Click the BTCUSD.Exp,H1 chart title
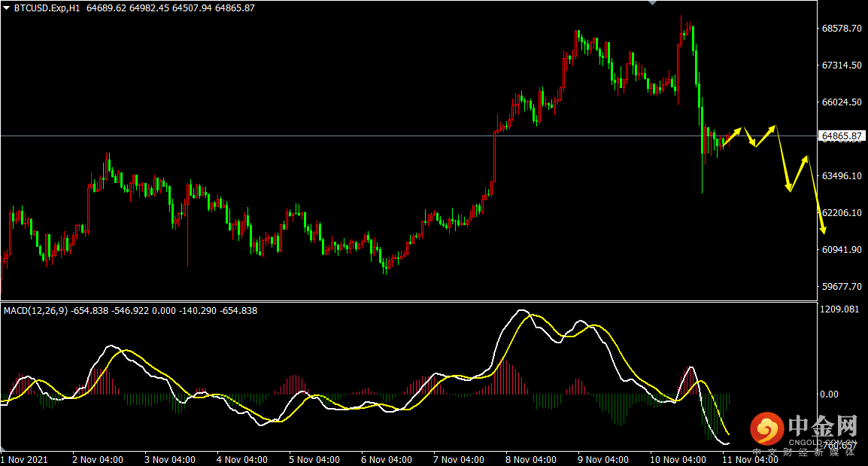Screen dimensions: 868x466 click(x=47, y=8)
